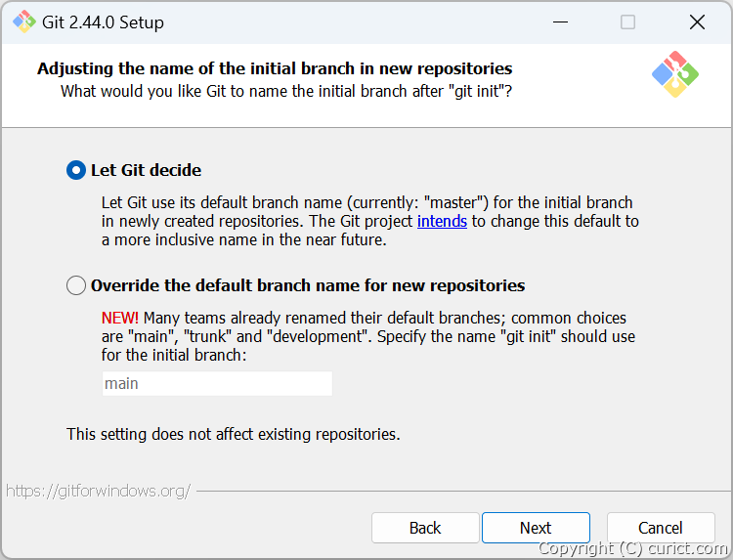
Task: Click the 'Git 2.44.0 Setup' window title
Action: pos(103,22)
